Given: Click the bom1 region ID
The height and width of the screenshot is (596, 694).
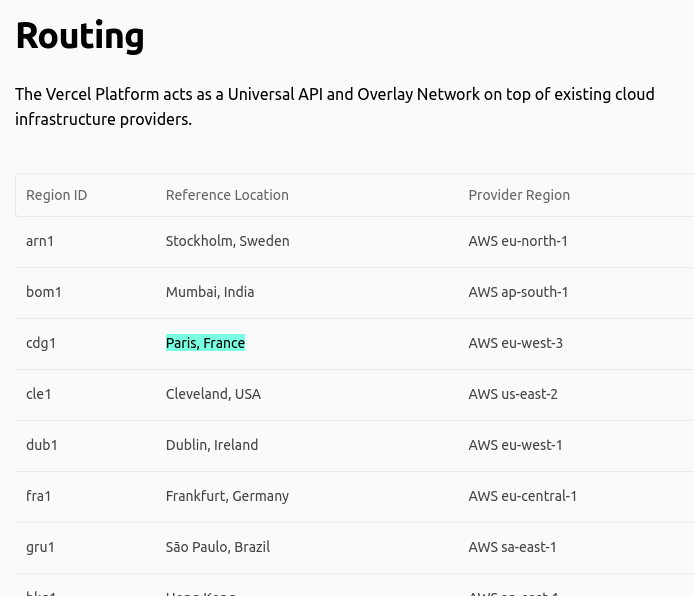Looking at the screenshot, I should pos(43,292).
